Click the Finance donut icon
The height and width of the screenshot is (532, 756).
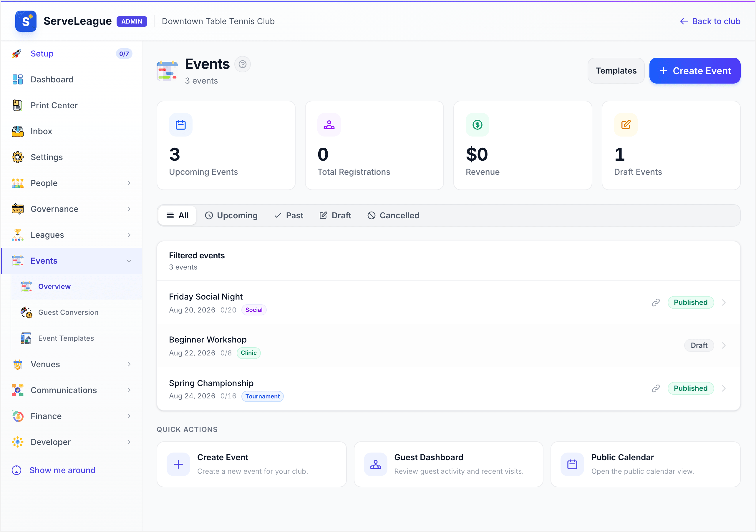[17, 416]
